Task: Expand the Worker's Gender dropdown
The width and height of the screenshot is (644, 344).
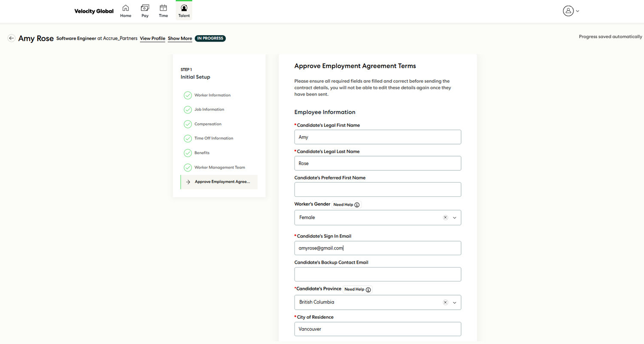Action: (x=454, y=217)
